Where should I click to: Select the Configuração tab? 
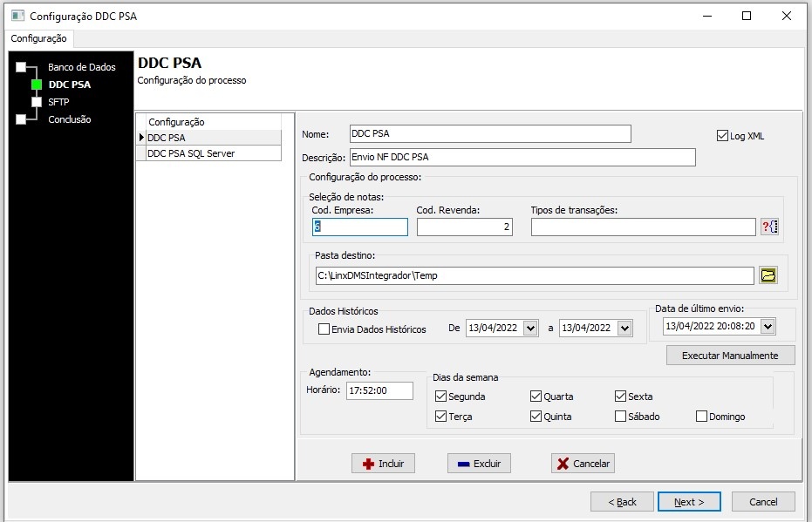(x=38, y=38)
